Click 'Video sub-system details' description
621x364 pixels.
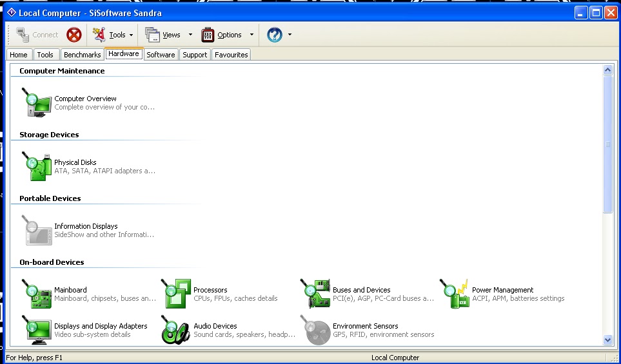[x=92, y=334]
